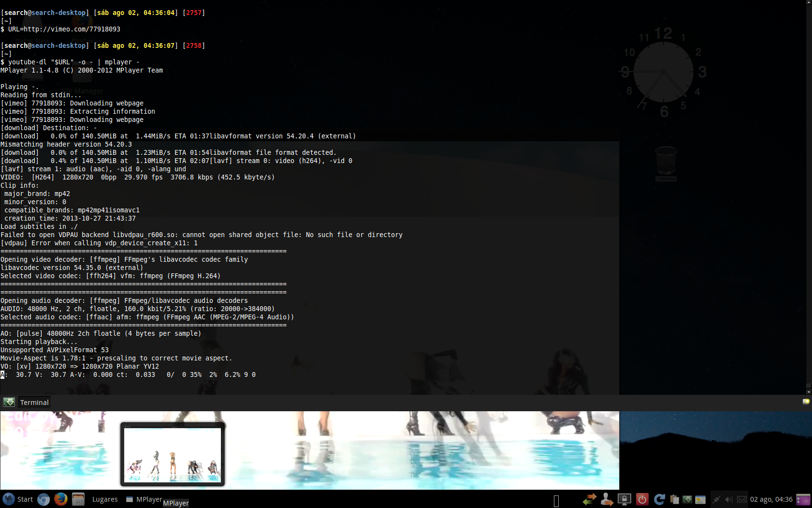Click the 'Selected video codec' line

click(x=111, y=276)
